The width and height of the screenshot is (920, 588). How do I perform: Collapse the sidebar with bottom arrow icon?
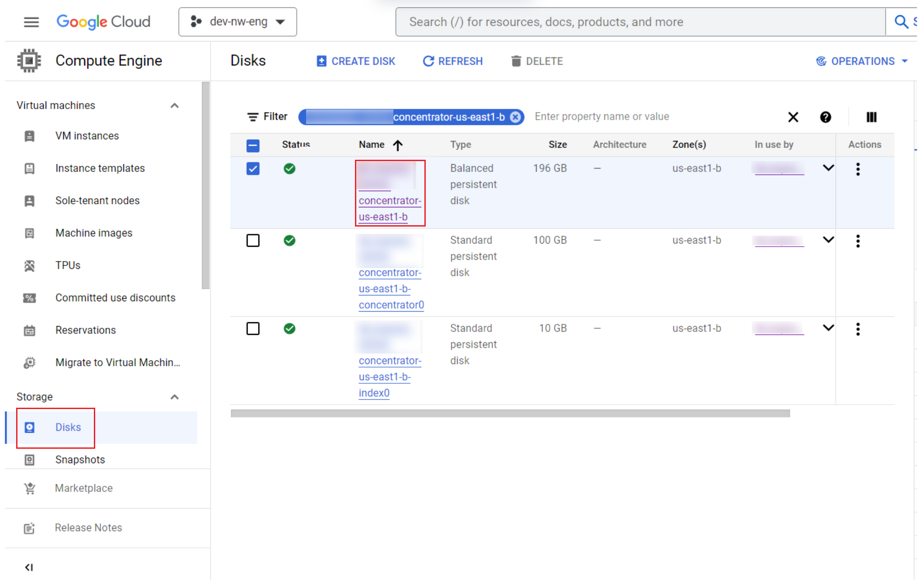point(29,567)
